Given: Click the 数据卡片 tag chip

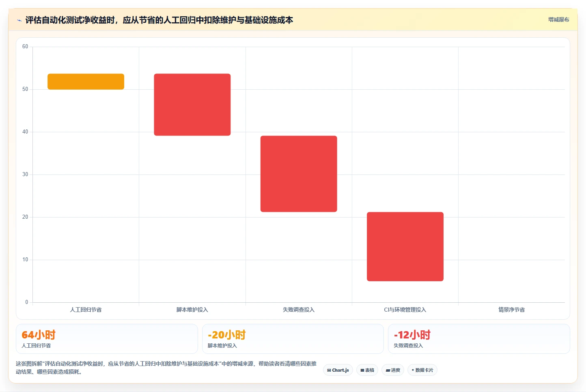Looking at the screenshot, I should (x=422, y=370).
